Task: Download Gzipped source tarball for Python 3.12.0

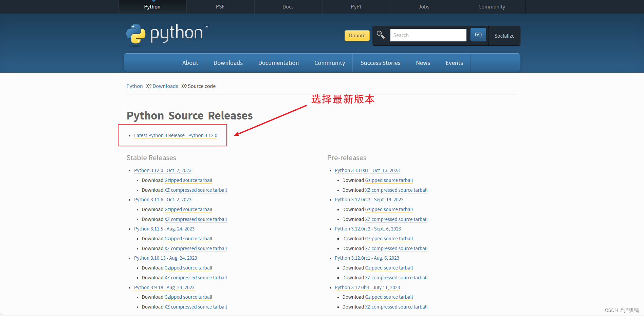Action: (x=188, y=180)
